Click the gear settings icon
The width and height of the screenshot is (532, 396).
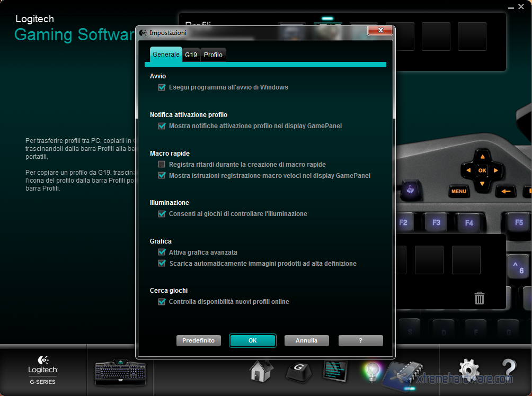(469, 371)
